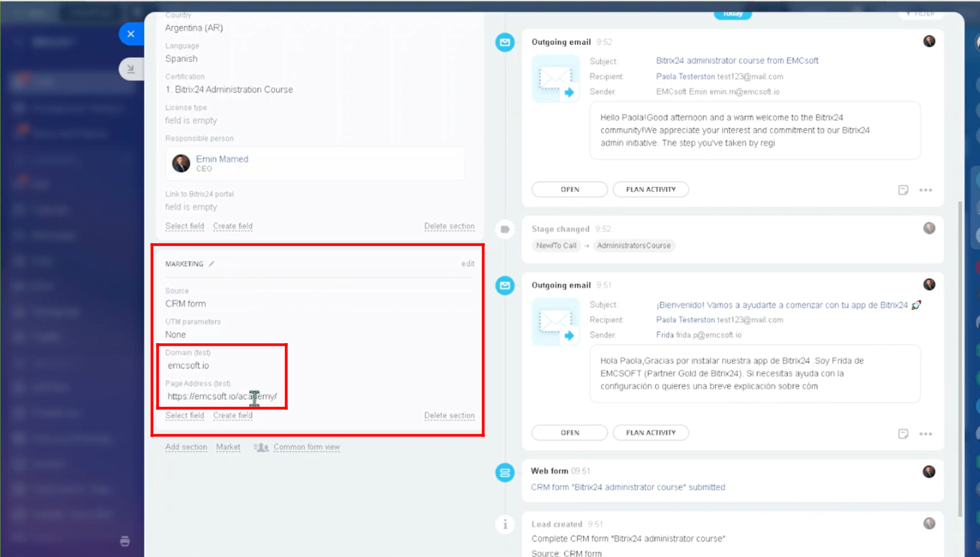Click the Today label in the timeline
The image size is (980, 557).
pos(733,14)
